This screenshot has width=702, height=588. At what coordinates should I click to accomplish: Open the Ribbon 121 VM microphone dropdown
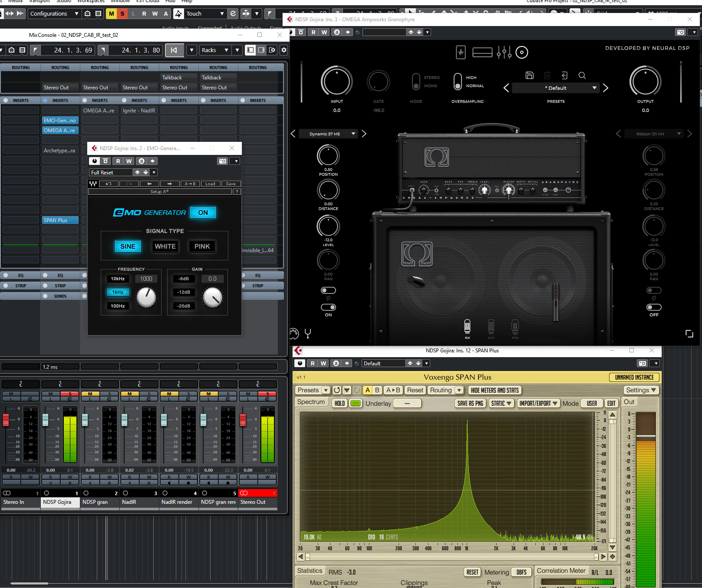[653, 134]
